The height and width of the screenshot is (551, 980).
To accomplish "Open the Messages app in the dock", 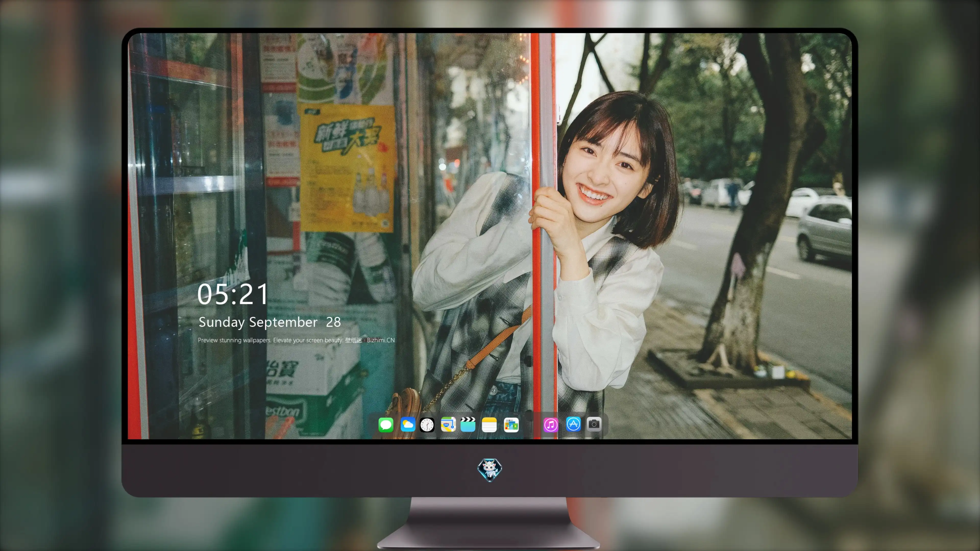I will pyautogui.click(x=386, y=424).
